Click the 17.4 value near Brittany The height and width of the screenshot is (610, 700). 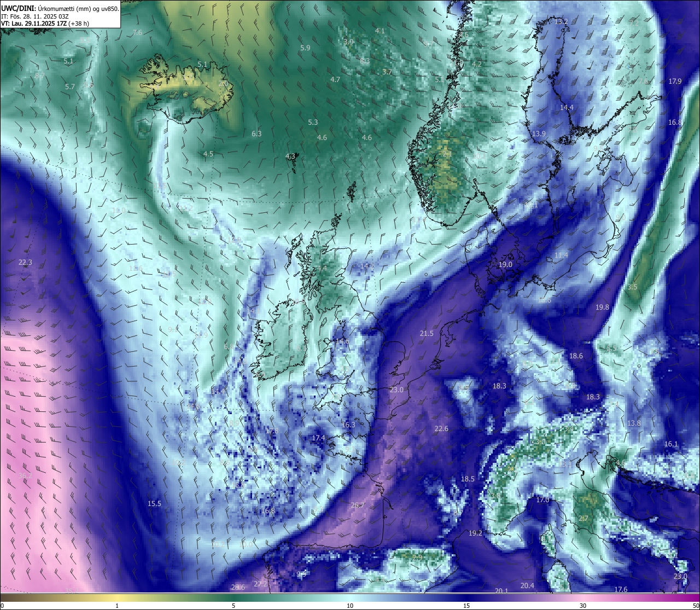[x=318, y=438]
